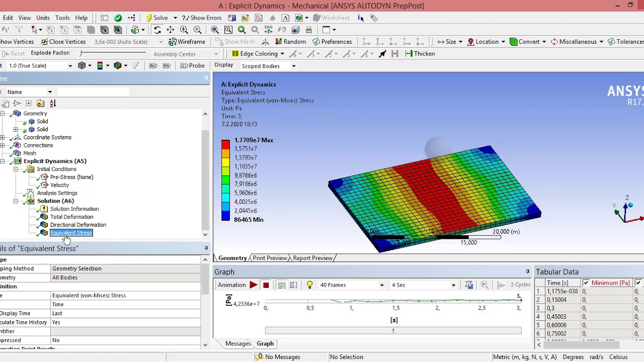Viewport: 644px width, 362px height.
Task: Open the result scale factor dropdown
Action: tap(70, 66)
